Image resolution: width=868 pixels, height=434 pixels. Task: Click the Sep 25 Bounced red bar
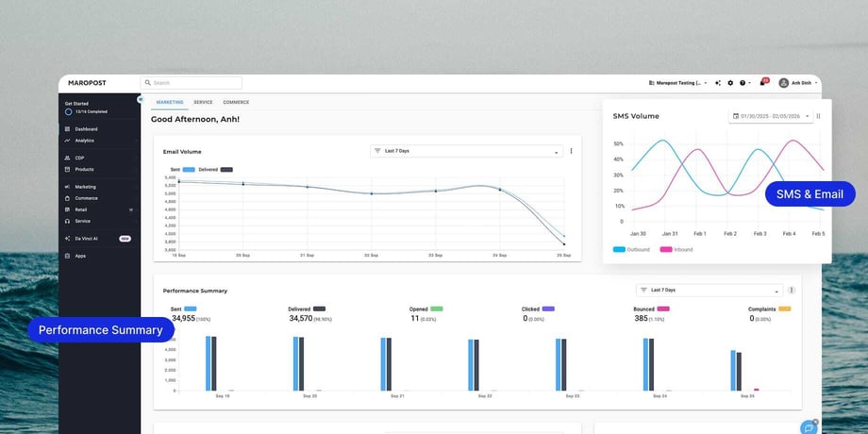tap(756, 390)
